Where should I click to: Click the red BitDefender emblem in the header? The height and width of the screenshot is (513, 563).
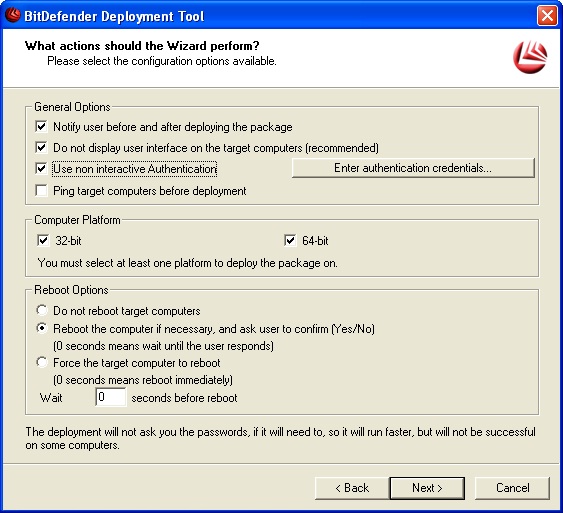[x=530, y=57]
